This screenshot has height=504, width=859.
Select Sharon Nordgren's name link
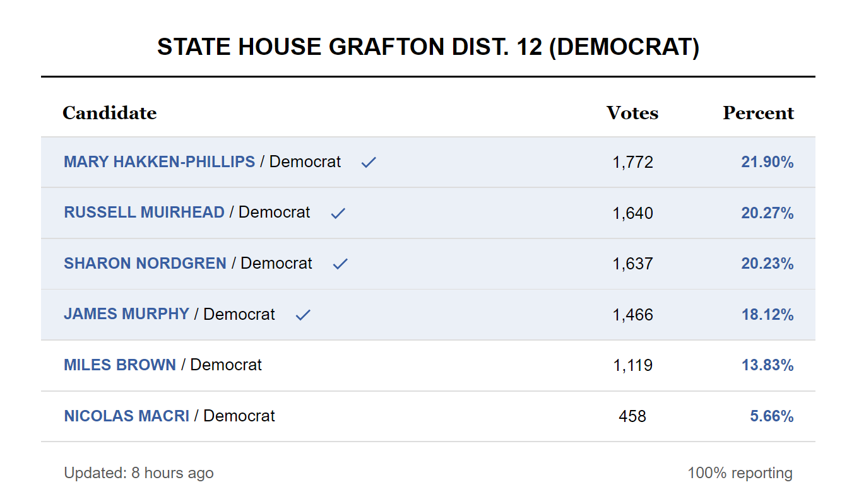pyautogui.click(x=145, y=264)
